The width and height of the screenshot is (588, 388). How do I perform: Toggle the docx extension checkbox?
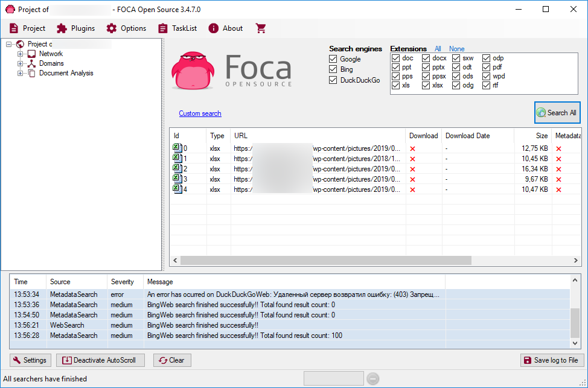click(x=426, y=58)
